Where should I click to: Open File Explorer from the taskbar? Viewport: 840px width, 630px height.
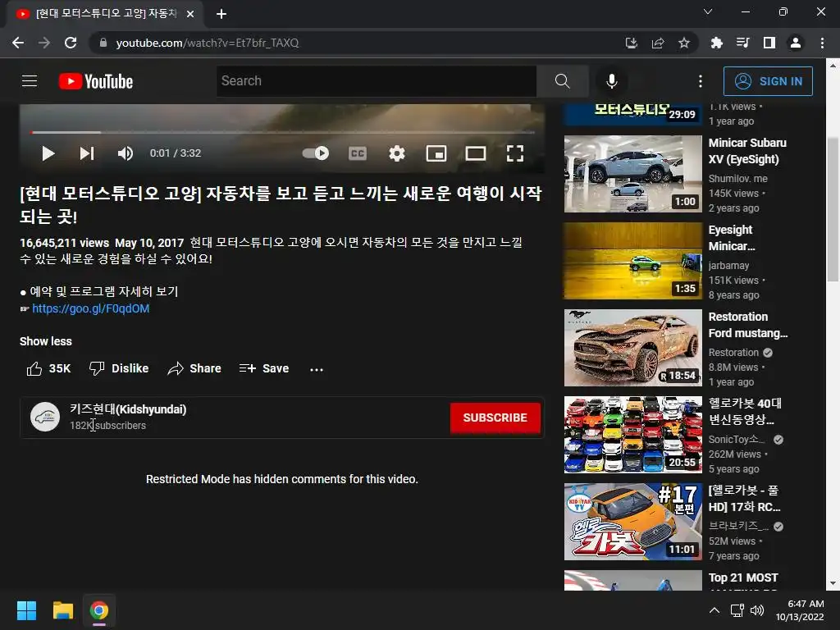62,610
